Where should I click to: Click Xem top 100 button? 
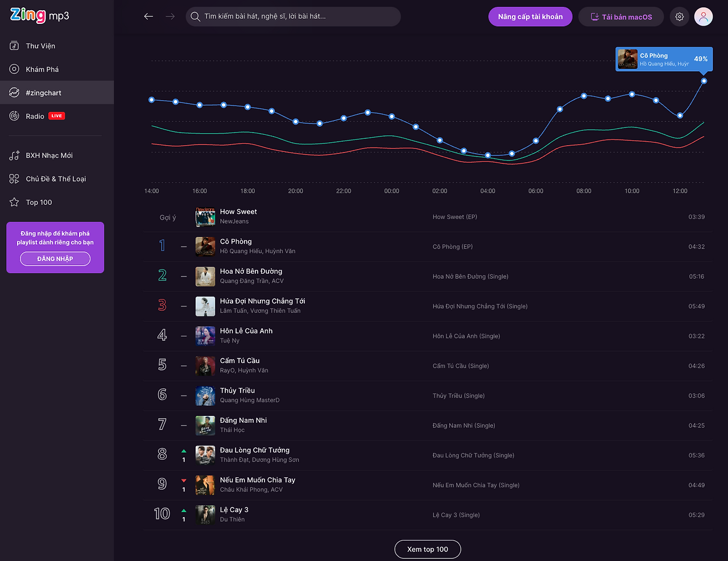428,549
